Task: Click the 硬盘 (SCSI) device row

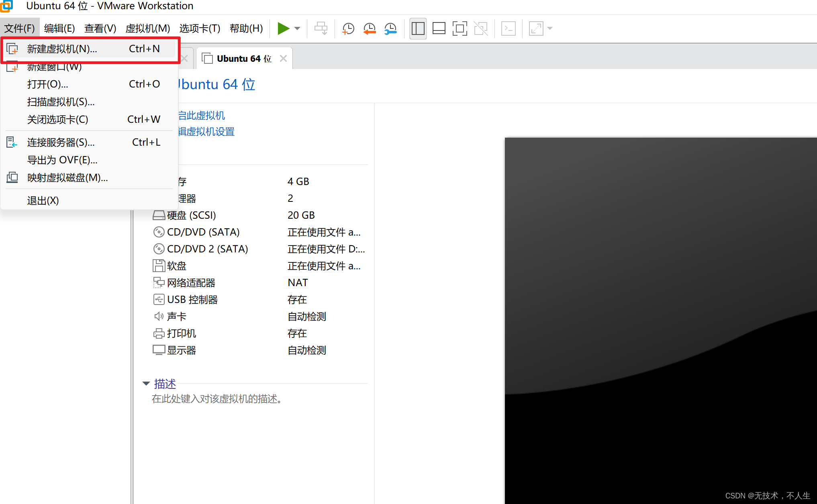Action: (259, 215)
